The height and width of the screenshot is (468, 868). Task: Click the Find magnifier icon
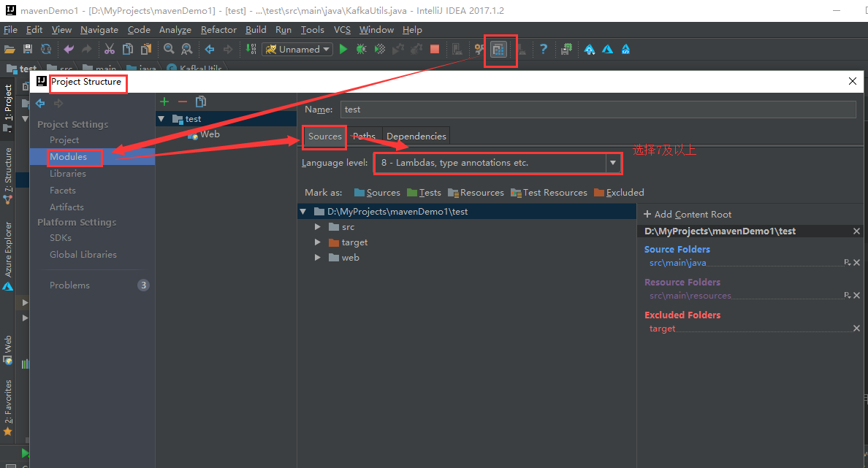tap(169, 49)
